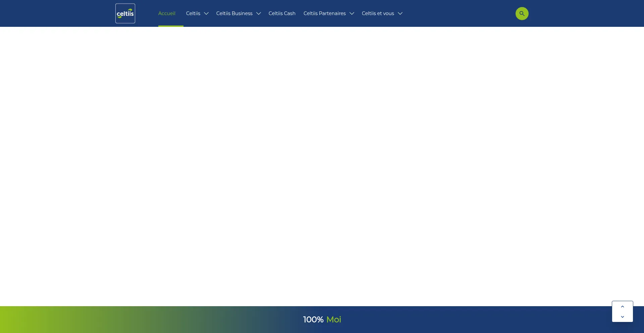The height and width of the screenshot is (333, 644).
Task: Expand the Celtiis Business dropdown chevron
Action: pos(259,13)
